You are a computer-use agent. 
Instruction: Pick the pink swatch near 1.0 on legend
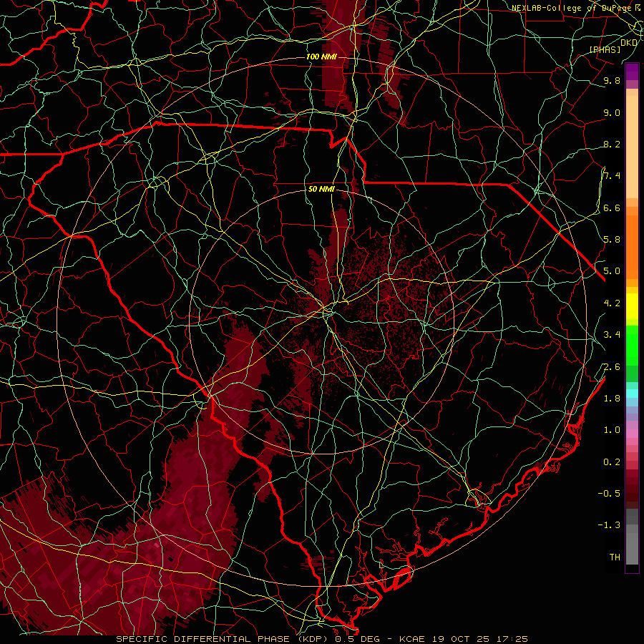point(632,434)
